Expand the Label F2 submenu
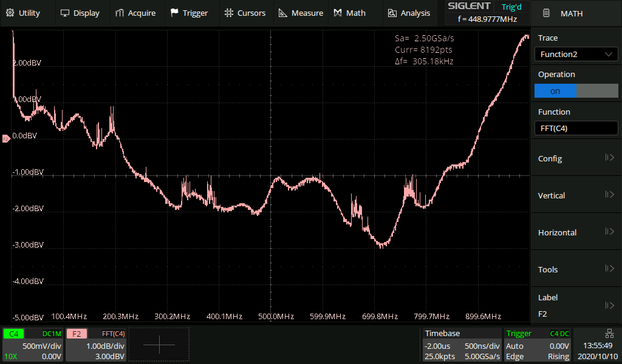This screenshot has width=622, height=364. (x=576, y=305)
